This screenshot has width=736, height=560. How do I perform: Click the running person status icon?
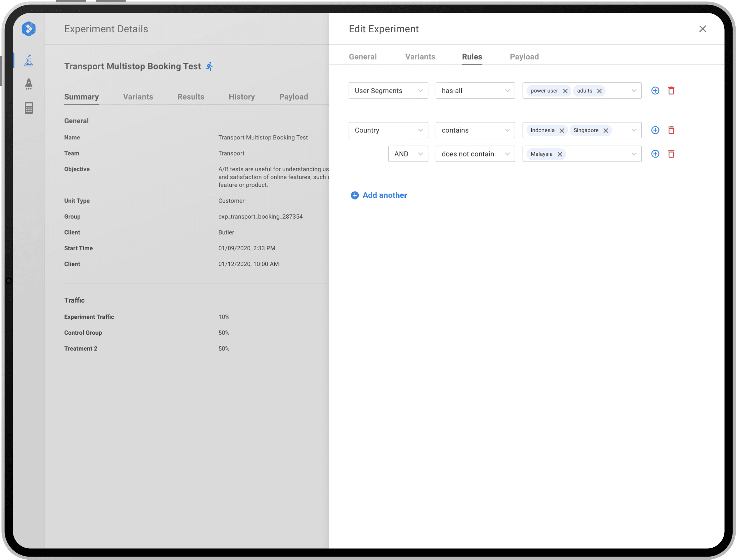pos(209,66)
